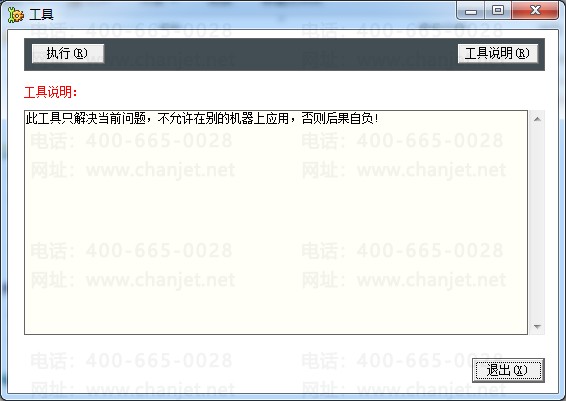Focus the tool description text area
This screenshot has width=566, height=401.
[x=276, y=223]
